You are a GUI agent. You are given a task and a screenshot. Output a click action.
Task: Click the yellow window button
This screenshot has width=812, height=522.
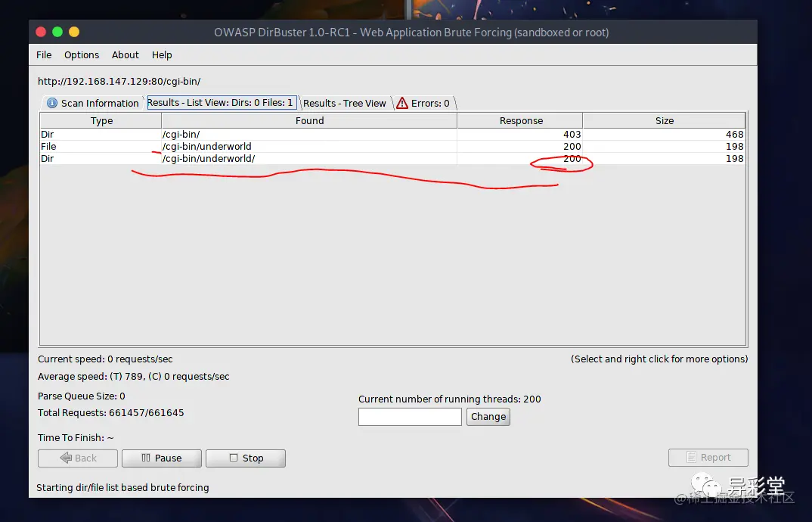(74, 32)
